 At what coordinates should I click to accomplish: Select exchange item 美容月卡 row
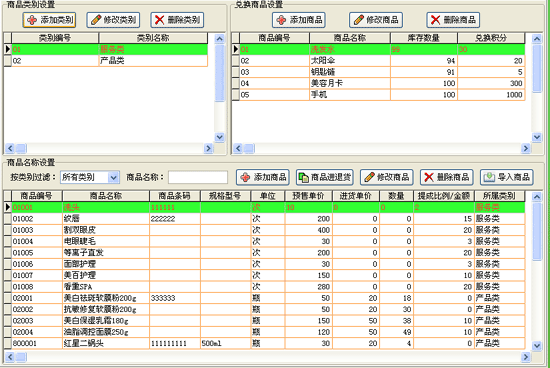(x=382, y=83)
